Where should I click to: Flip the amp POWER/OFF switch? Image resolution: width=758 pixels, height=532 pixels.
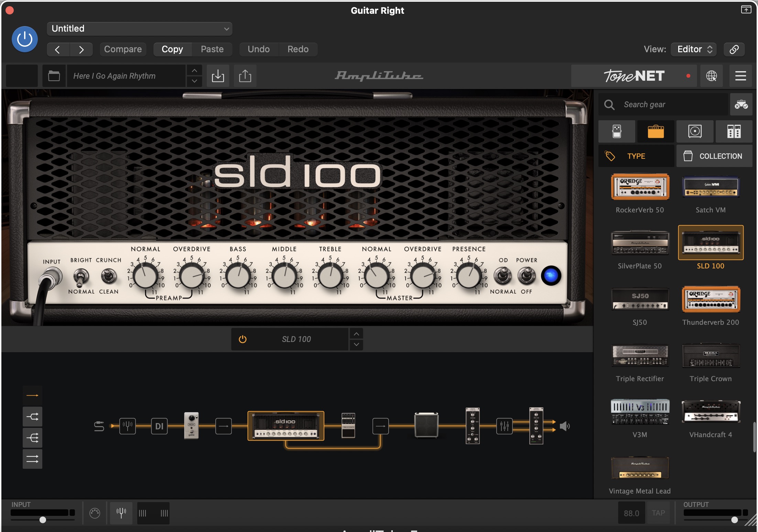click(x=526, y=275)
